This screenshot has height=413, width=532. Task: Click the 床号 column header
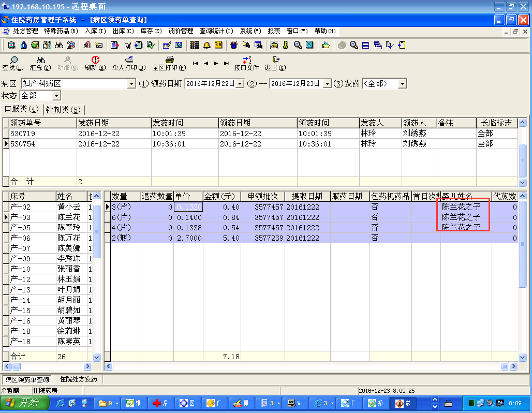pyautogui.click(x=33, y=196)
